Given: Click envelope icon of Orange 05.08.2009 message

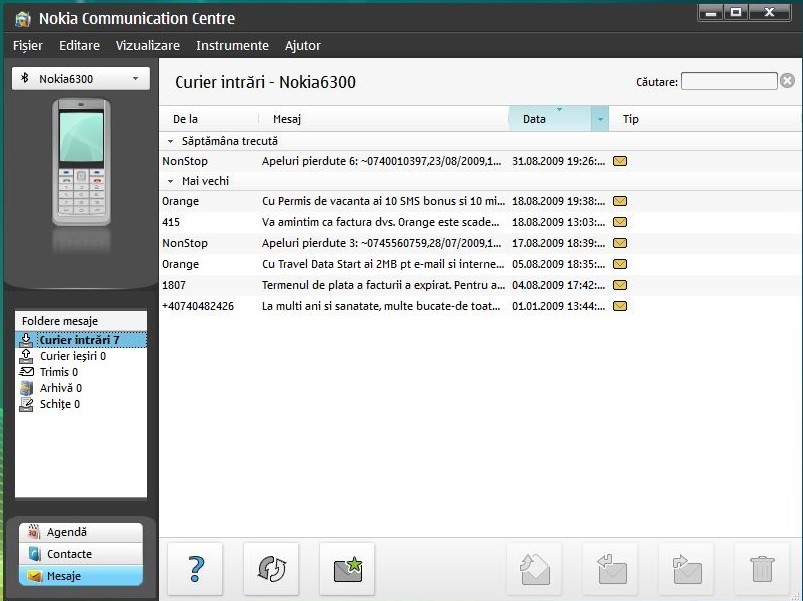Looking at the screenshot, I should pyautogui.click(x=620, y=264).
